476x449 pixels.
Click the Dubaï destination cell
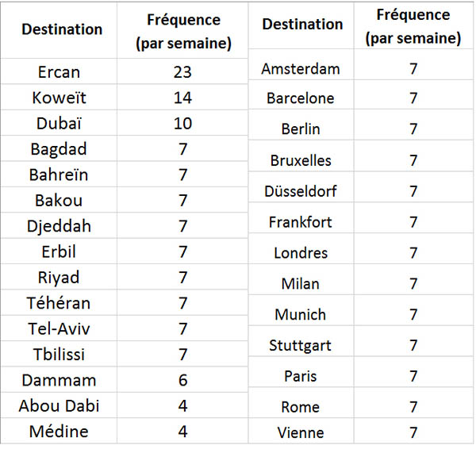pos(59,123)
